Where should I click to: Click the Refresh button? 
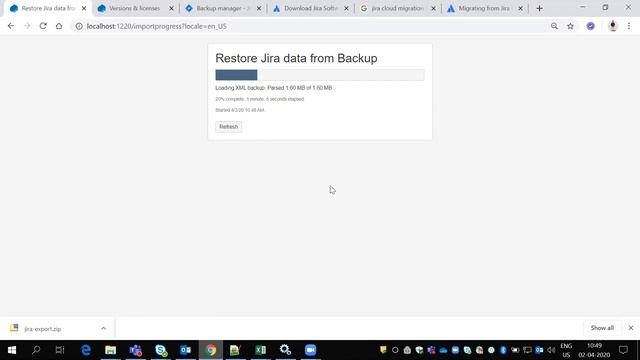point(229,127)
